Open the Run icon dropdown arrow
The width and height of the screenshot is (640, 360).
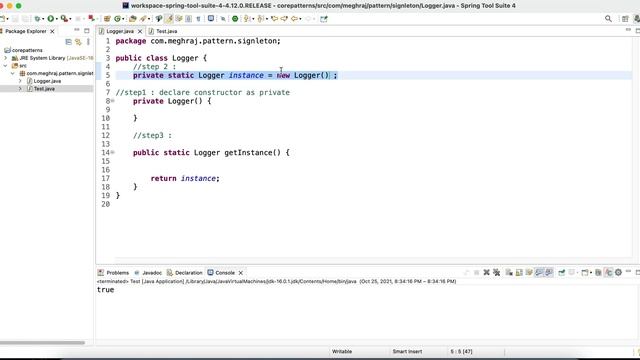pyautogui.click(x=56, y=19)
